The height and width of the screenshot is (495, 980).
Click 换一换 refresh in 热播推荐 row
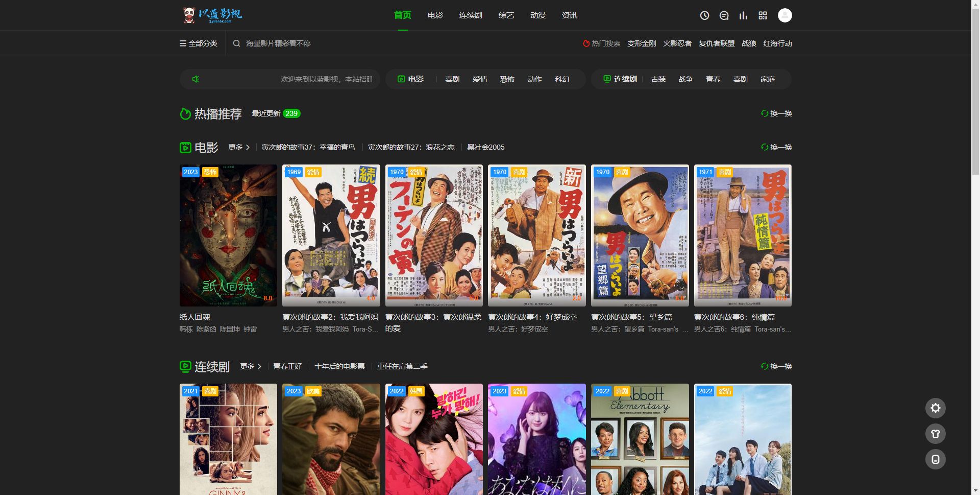pos(776,113)
